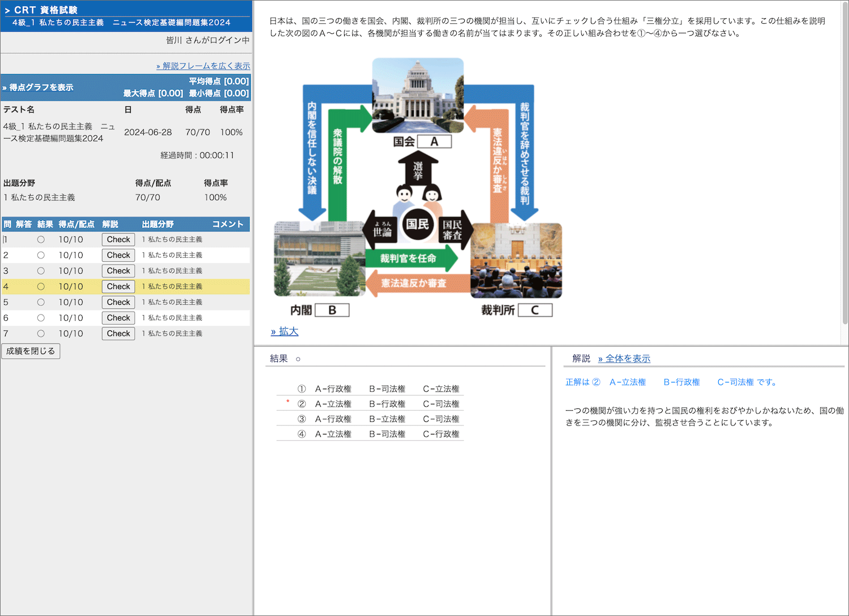Screen dimensions: 849x616
Task: Click the 皆川 さんがログイン中 login status
Action: tap(208, 40)
